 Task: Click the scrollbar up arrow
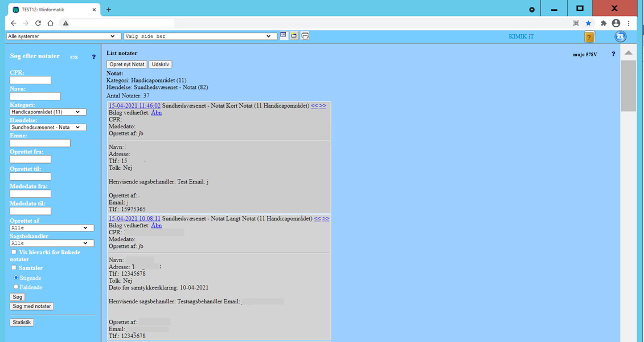pos(629,52)
